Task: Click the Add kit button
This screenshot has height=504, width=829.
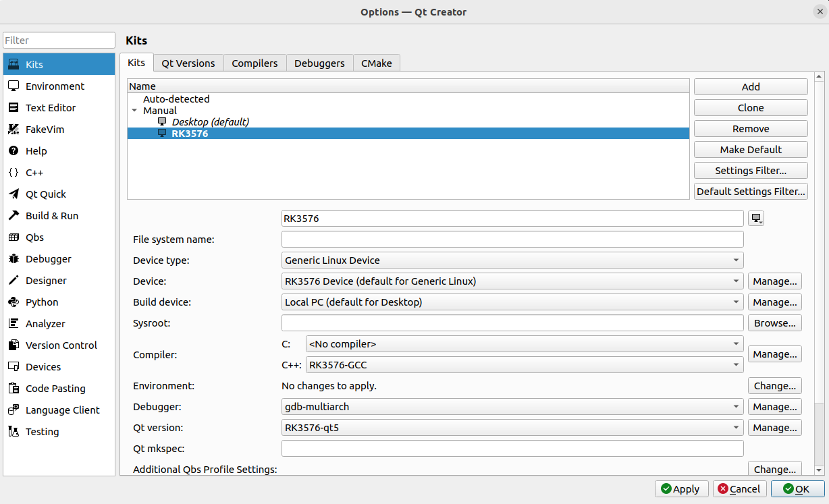Action: pyautogui.click(x=751, y=87)
